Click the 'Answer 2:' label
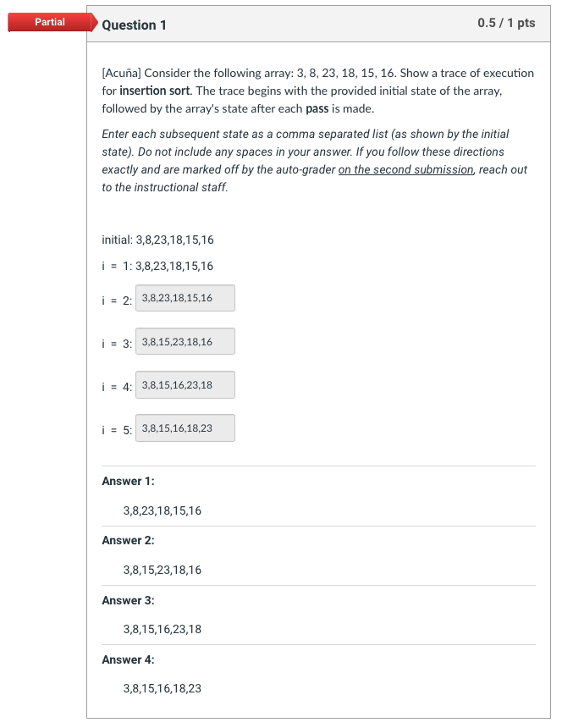The width and height of the screenshot is (584, 728). click(128, 540)
